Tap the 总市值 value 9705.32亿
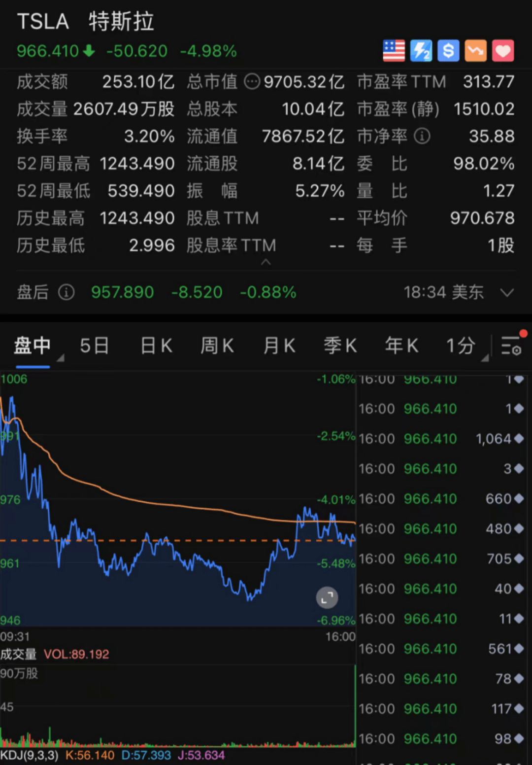Screen dimensions: 532x765 (304, 82)
